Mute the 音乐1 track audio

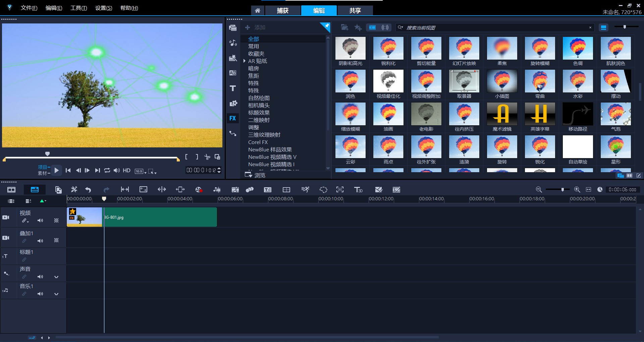[x=40, y=294]
